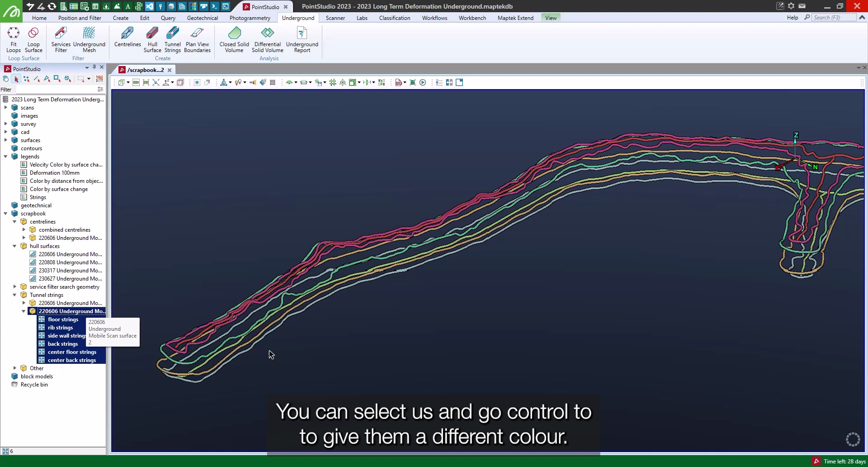Hide the floor strings visibility
Screen dimensions: 868x467
coord(42,319)
